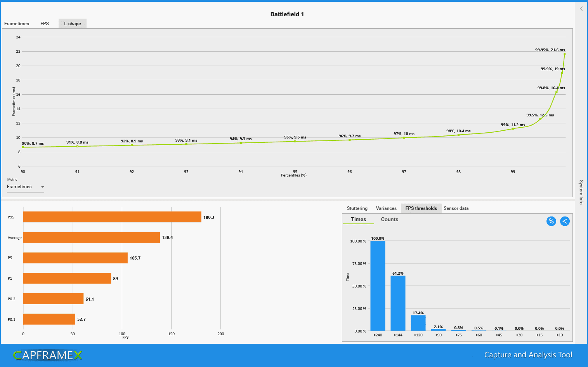This screenshot has height=367, width=588.
Task: Click the 105.7 value label
Action: (x=135, y=258)
